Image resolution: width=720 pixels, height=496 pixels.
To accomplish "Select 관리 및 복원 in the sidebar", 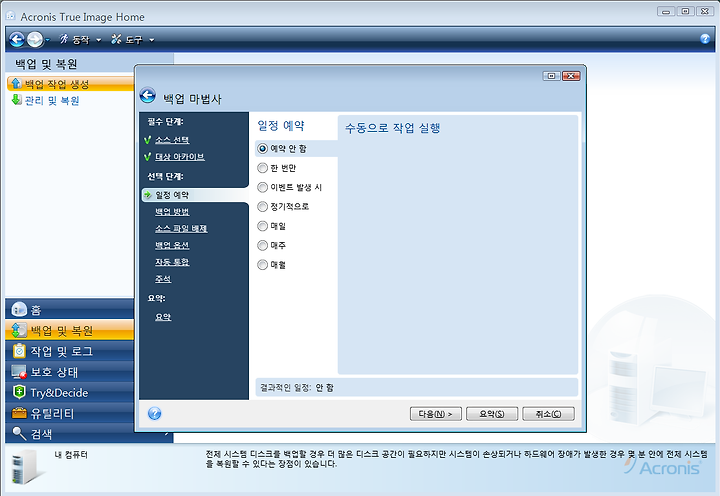I will coord(51,101).
